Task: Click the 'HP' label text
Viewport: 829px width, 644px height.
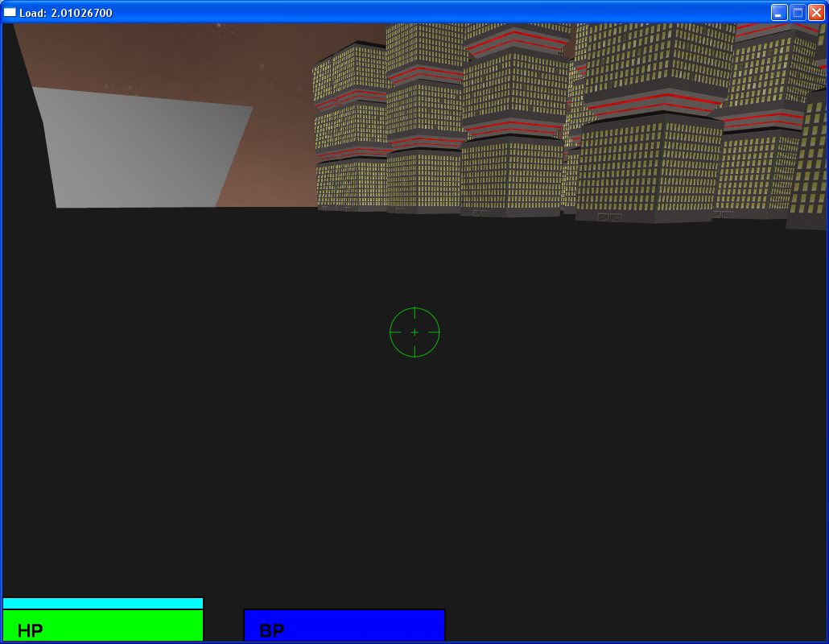Action: [30, 630]
